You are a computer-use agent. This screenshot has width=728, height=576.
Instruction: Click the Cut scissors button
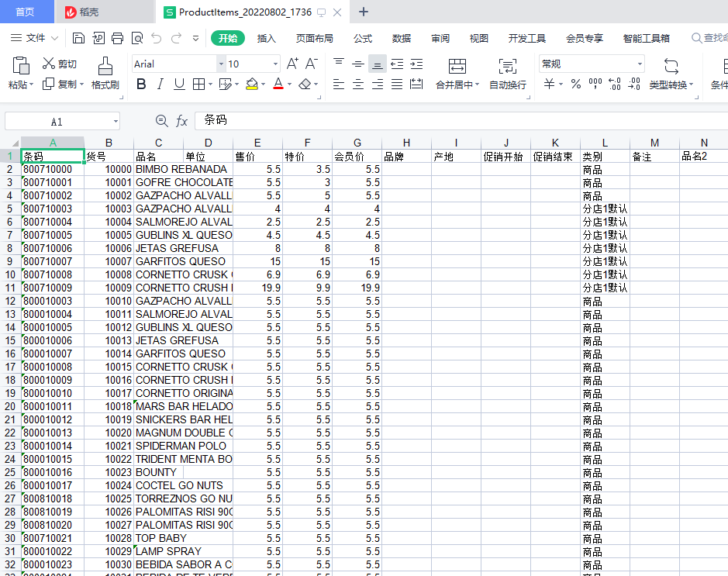pyautogui.click(x=59, y=64)
